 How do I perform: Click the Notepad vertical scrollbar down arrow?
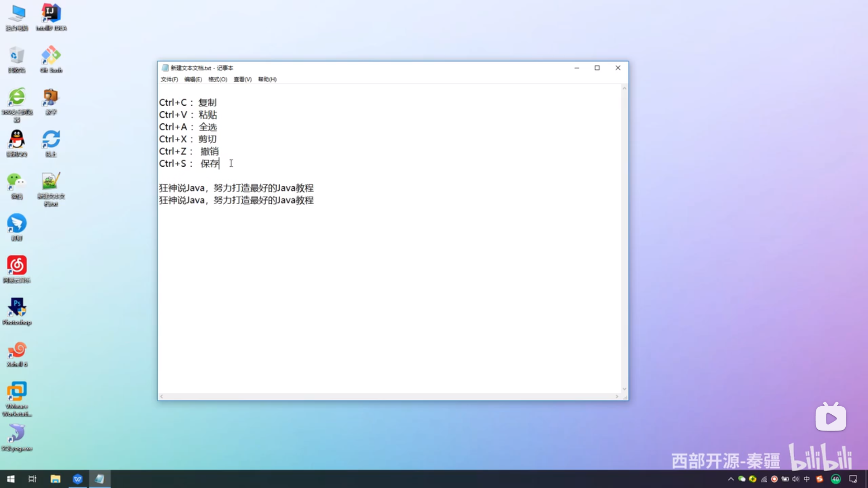pos(624,389)
